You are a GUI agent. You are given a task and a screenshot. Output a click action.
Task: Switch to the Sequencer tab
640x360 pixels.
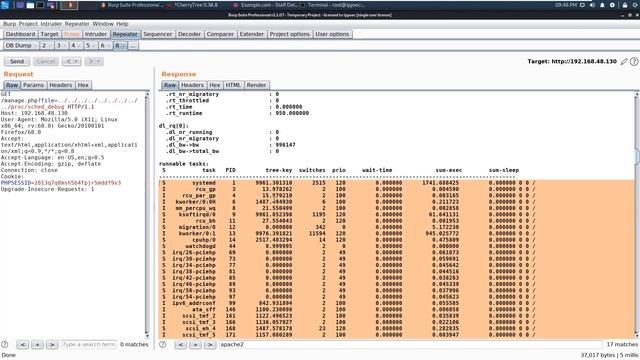point(158,34)
